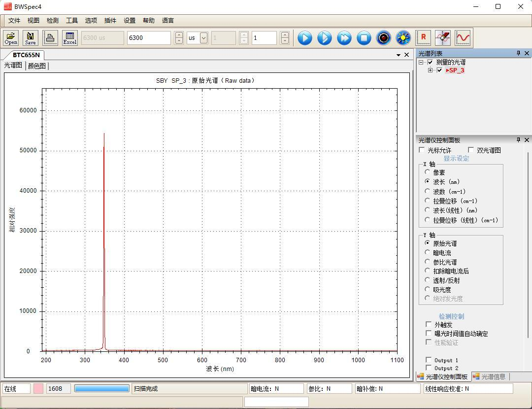Collapse the 测量的光谱 tree node

pyautogui.click(x=421, y=63)
